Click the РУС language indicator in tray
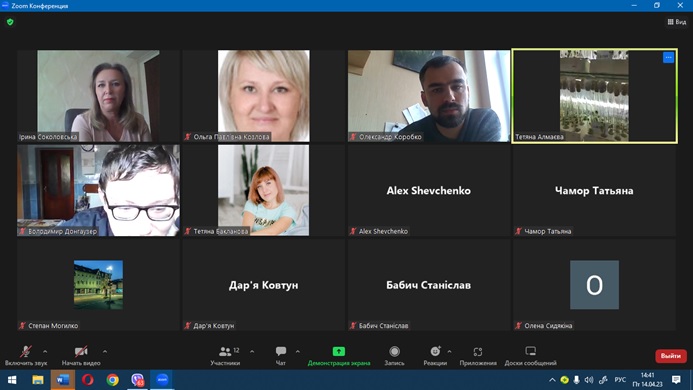Viewport: 693px width, 390px height. click(x=620, y=380)
